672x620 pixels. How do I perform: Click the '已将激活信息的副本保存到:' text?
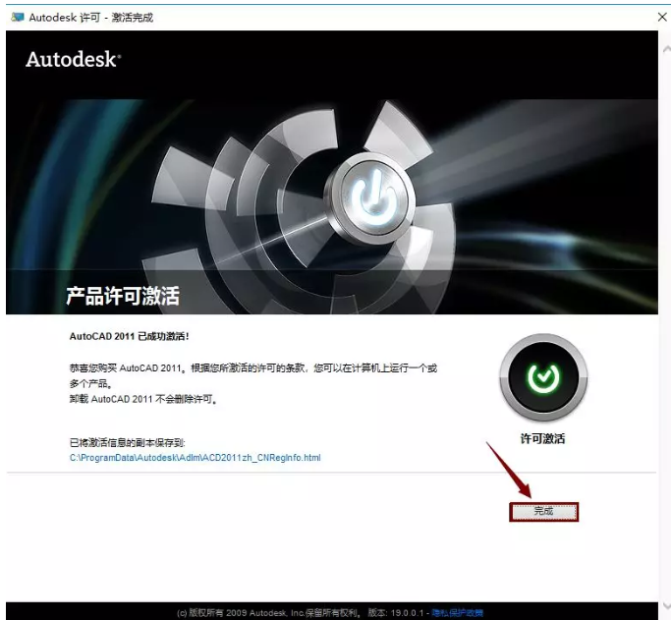click(x=128, y=442)
